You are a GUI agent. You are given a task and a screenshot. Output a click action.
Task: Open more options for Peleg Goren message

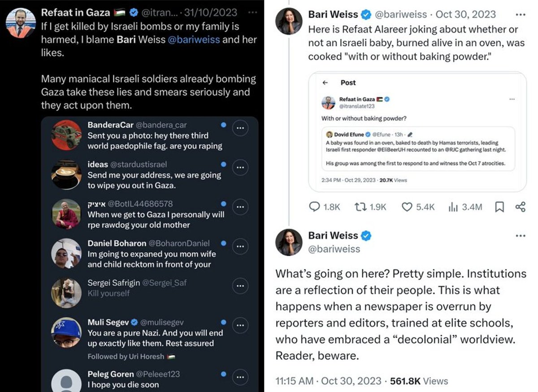(241, 376)
